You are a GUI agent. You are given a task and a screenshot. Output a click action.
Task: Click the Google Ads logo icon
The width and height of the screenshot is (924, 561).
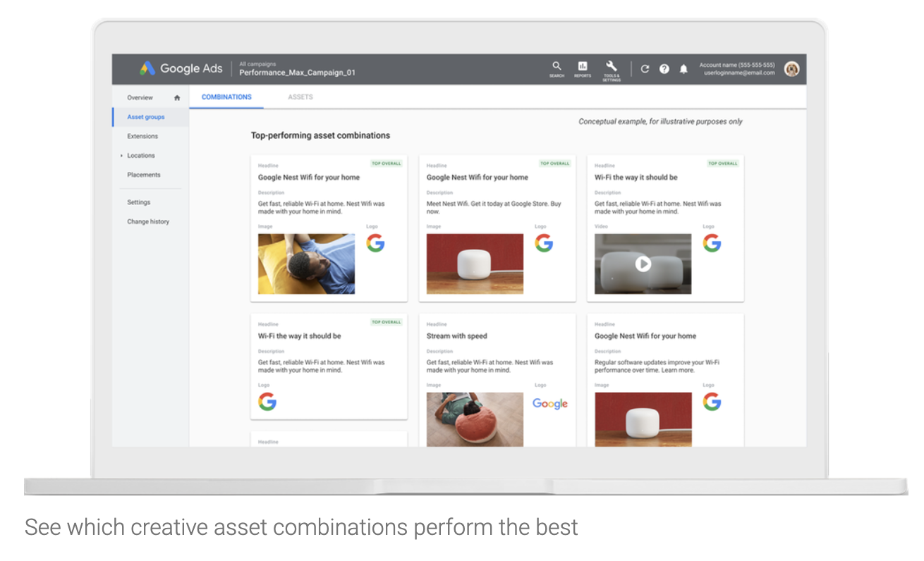[x=147, y=68]
